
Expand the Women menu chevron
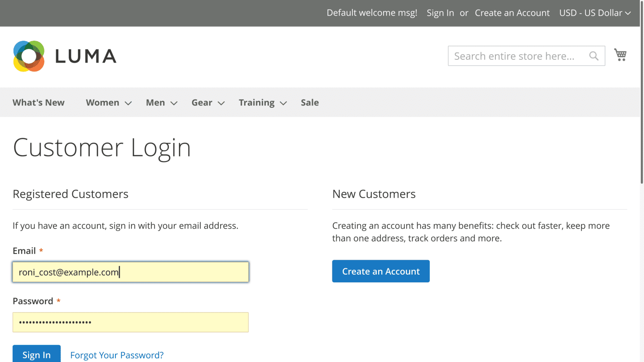pos(128,103)
